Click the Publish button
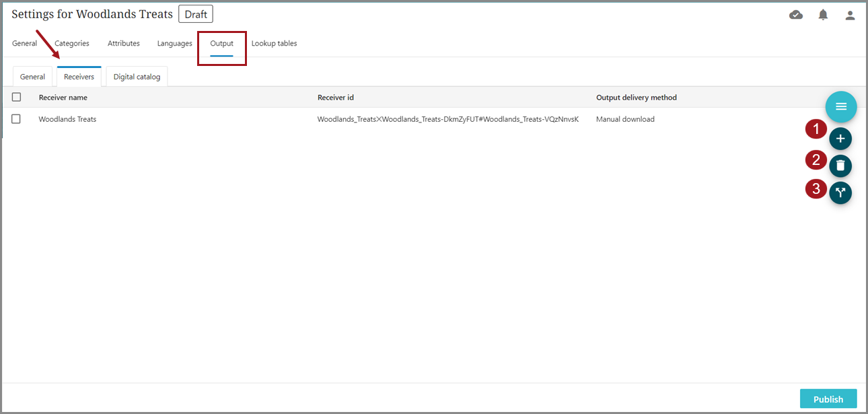The width and height of the screenshot is (868, 414). (x=828, y=399)
